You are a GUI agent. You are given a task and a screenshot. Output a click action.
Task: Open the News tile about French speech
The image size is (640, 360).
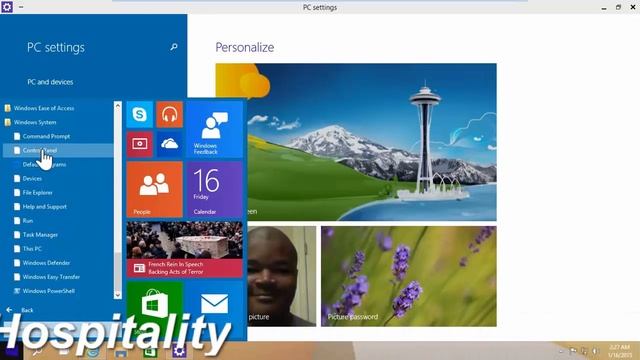point(184,249)
